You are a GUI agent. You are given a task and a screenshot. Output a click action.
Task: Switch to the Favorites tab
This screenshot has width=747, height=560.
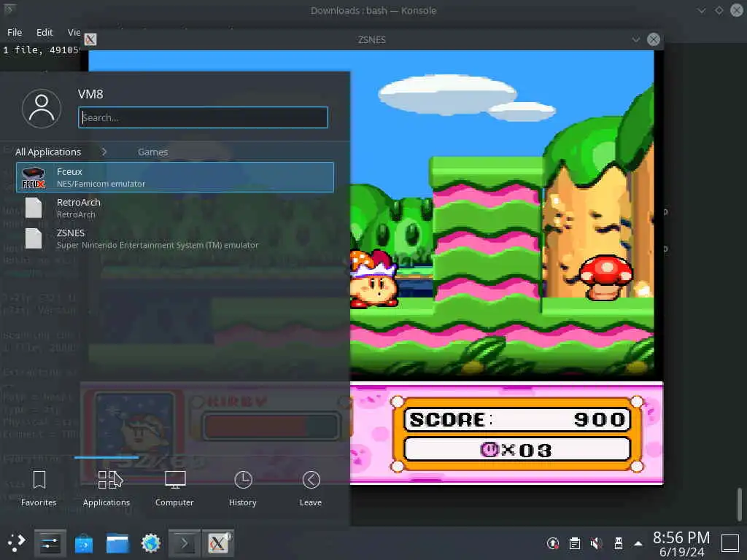[39, 488]
